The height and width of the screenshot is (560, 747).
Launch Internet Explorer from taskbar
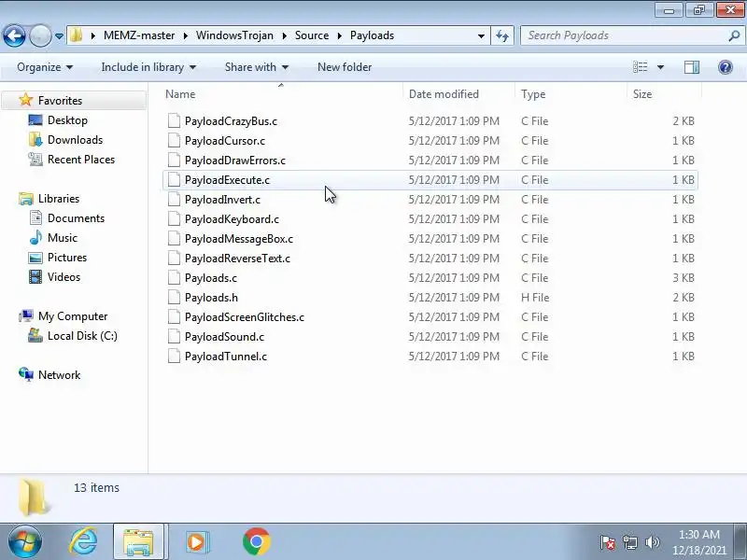click(83, 541)
